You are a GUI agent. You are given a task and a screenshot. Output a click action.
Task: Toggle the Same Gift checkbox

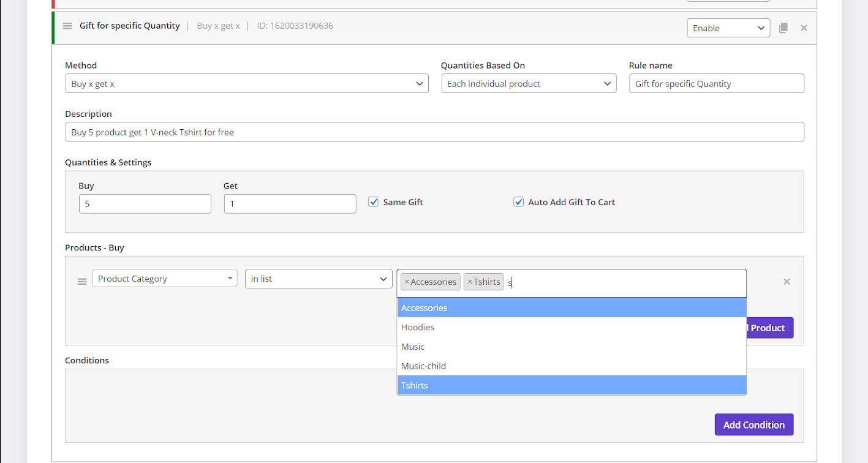coord(373,202)
